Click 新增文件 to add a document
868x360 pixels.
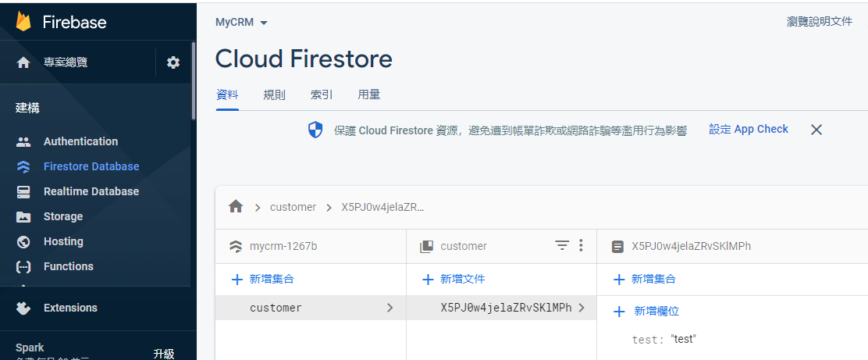[x=462, y=279]
